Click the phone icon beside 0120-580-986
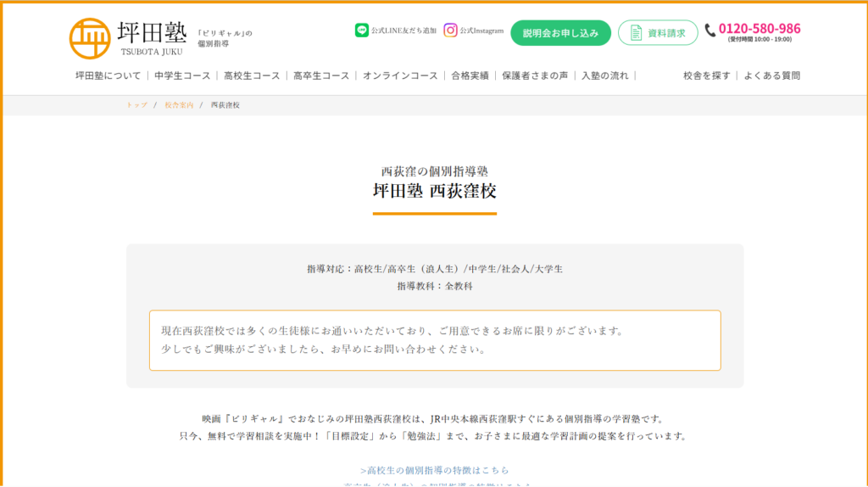Screen dimensions: 868x487 710,31
